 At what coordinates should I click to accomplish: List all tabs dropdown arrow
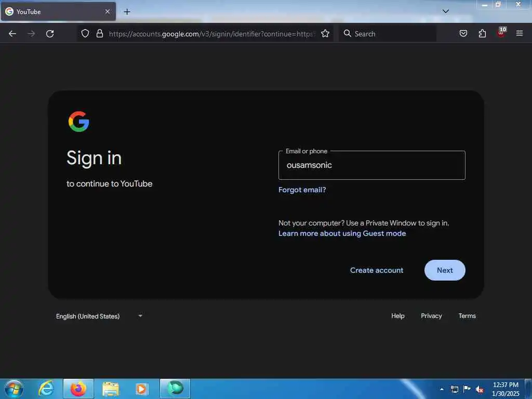point(445,11)
